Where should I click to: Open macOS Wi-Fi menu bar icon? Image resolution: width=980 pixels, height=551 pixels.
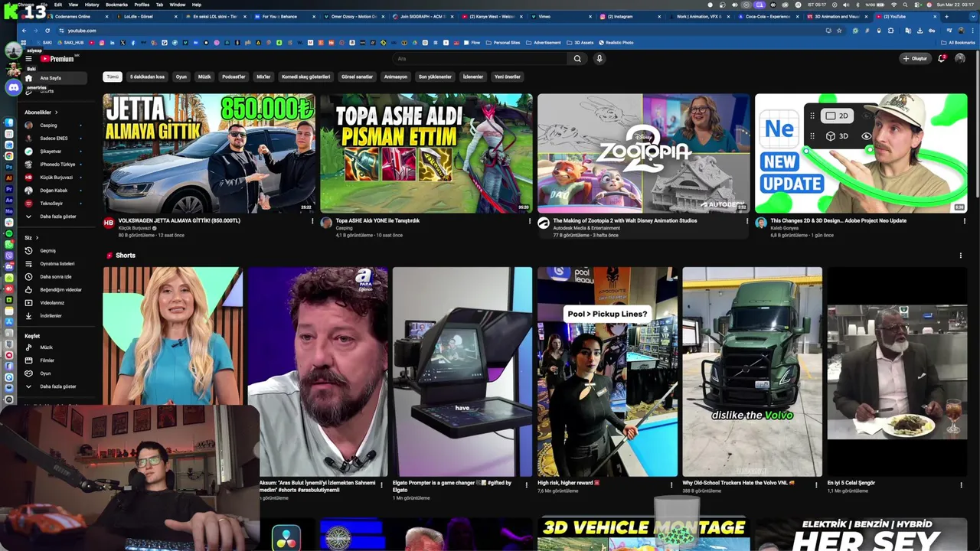893,5
